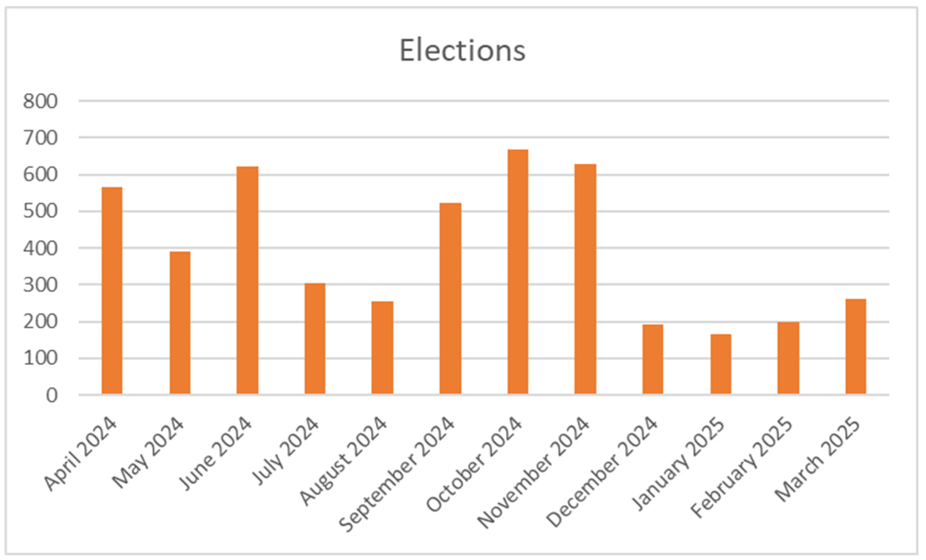The image size is (926, 560).
Task: Click the September 2024 bar
Action: [450, 299]
